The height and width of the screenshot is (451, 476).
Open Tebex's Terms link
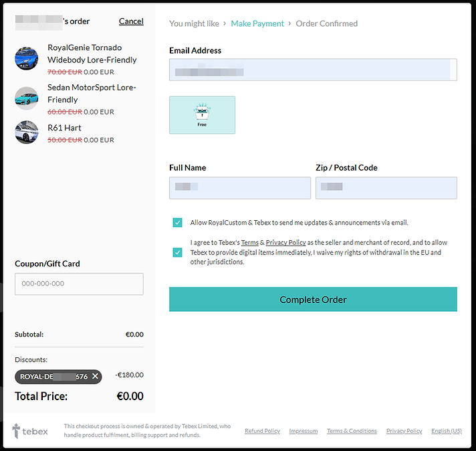(250, 242)
